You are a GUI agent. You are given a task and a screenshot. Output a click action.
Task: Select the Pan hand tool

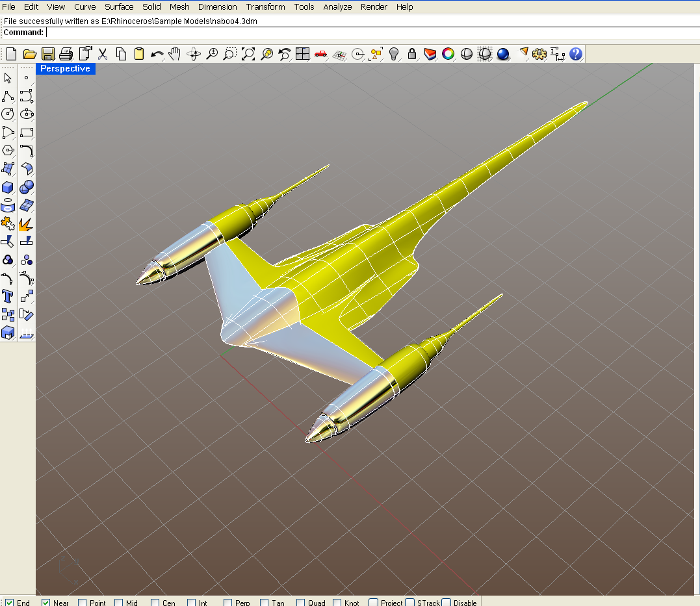tap(175, 54)
